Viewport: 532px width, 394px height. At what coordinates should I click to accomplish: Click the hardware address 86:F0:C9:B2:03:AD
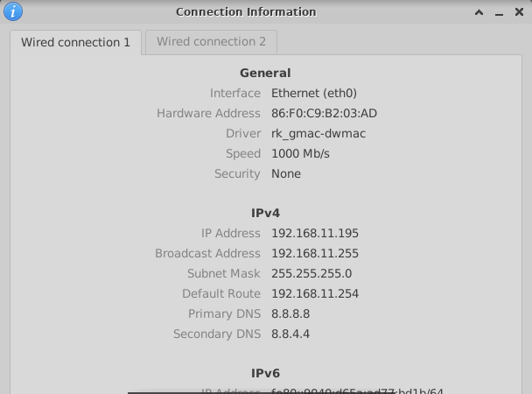coord(324,114)
